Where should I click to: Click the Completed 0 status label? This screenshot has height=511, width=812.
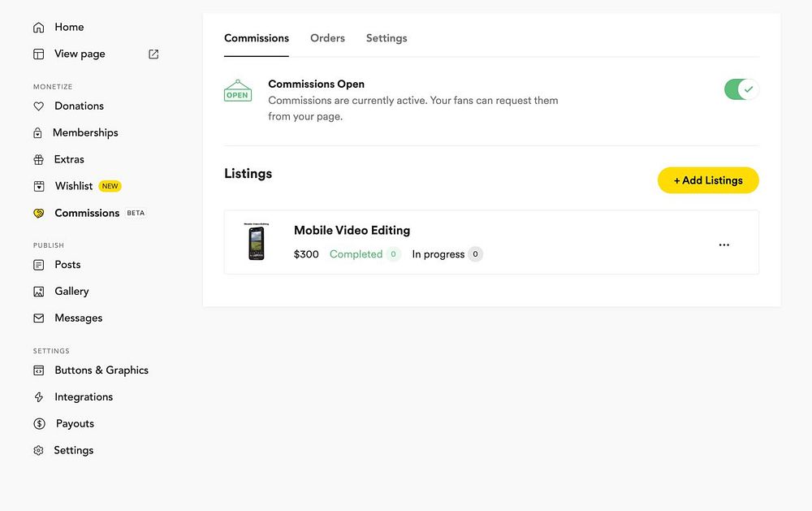click(365, 254)
